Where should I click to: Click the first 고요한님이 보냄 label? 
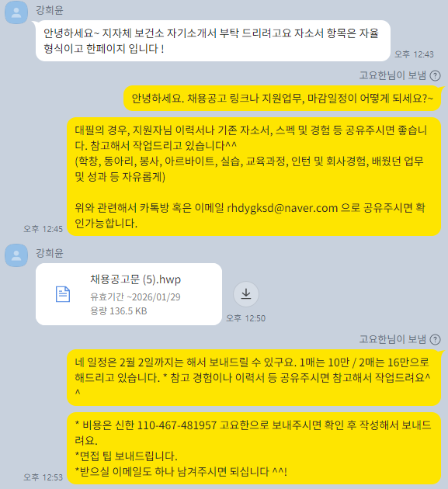coord(392,75)
